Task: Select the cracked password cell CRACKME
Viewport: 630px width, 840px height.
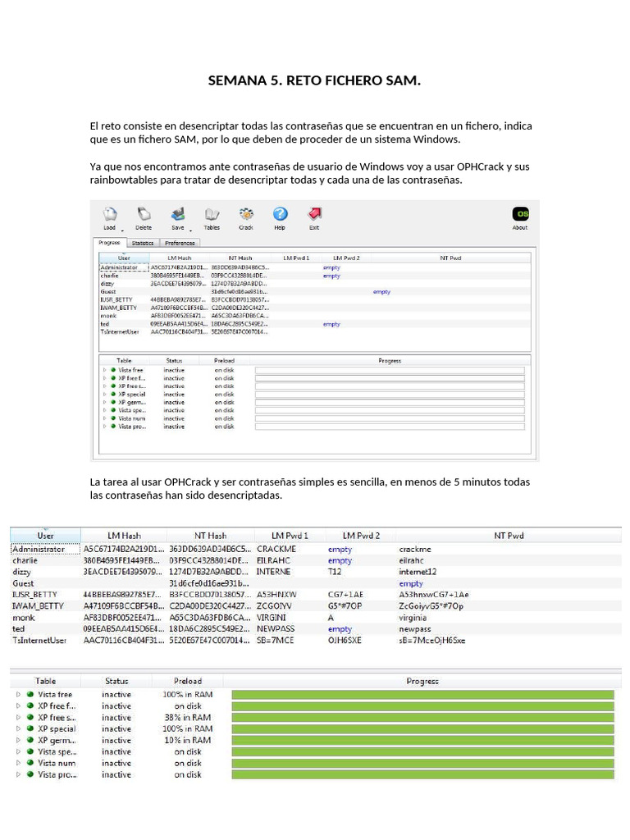Action: pos(276,549)
